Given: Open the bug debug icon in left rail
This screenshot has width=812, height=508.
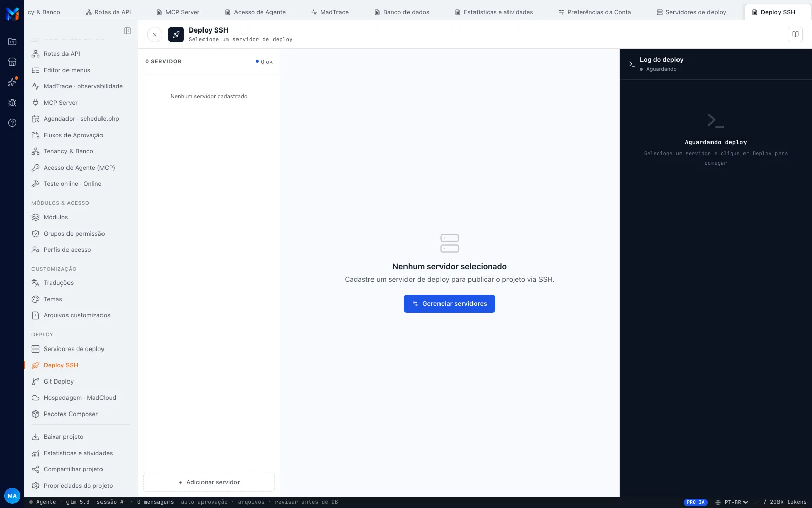Looking at the screenshot, I should coord(12,103).
